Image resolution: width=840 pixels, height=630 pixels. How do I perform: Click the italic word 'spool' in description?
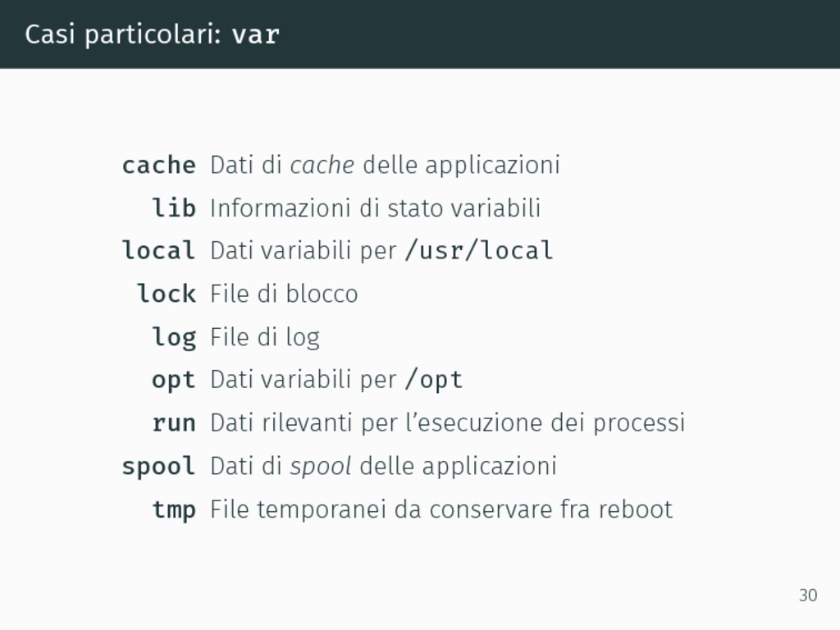pyautogui.click(x=321, y=467)
